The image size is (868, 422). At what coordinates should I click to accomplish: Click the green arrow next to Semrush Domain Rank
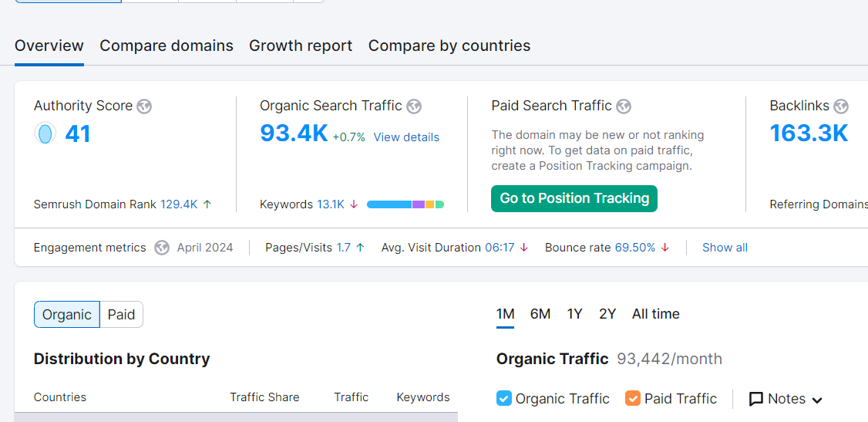tap(207, 204)
